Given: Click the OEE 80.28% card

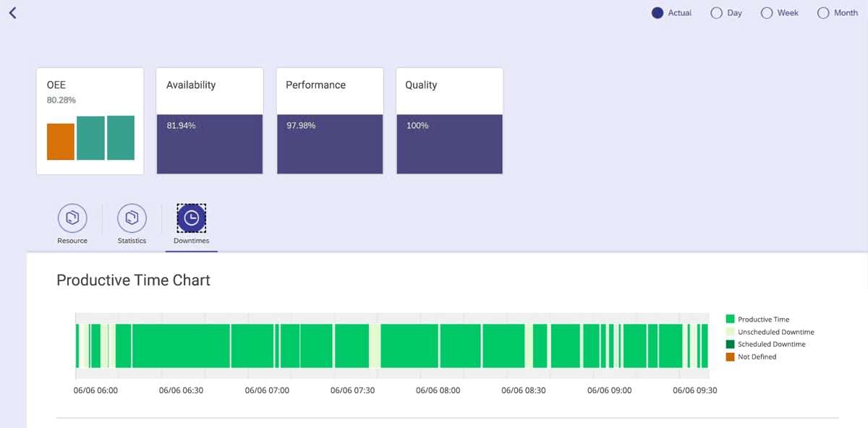Looking at the screenshot, I should click(x=90, y=121).
